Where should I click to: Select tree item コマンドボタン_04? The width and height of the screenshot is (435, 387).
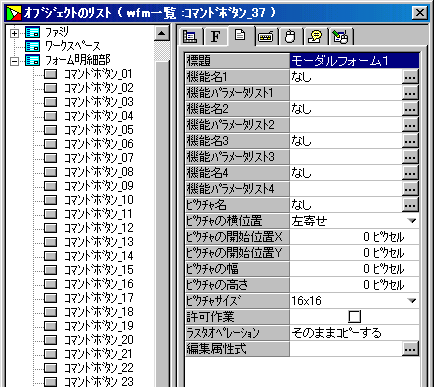click(99, 116)
